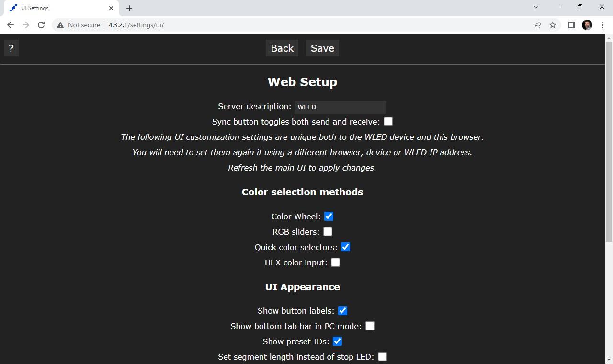
Task: Click the browser back arrow icon
Action: pos(11,25)
